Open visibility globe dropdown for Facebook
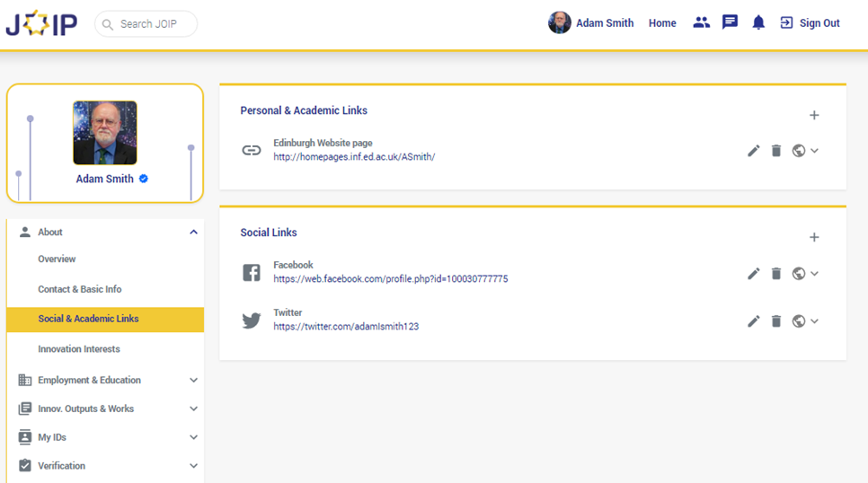The height and width of the screenshot is (483, 868). point(804,274)
